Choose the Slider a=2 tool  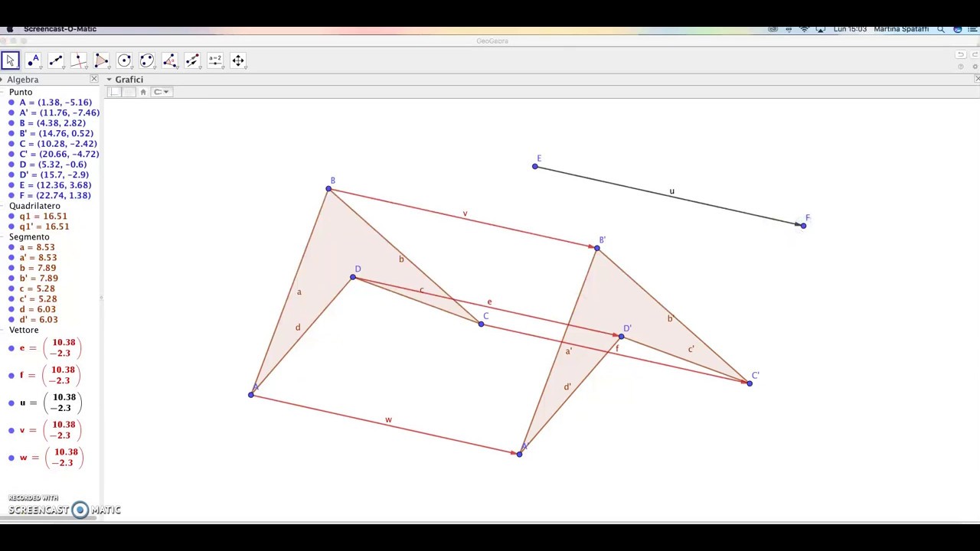pos(215,60)
